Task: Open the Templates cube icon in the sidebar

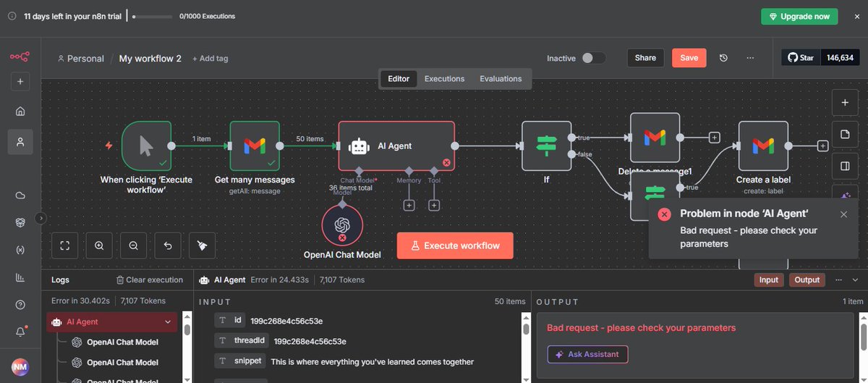Action: pos(20,222)
